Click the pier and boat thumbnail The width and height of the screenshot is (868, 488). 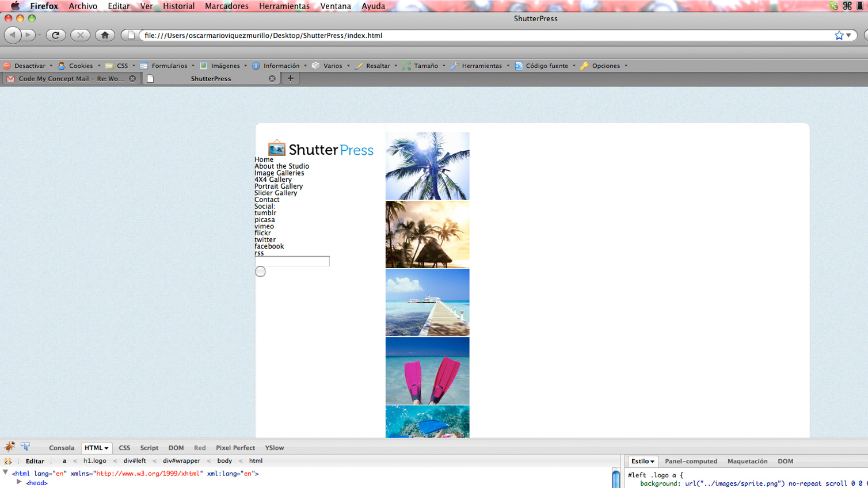click(x=428, y=303)
